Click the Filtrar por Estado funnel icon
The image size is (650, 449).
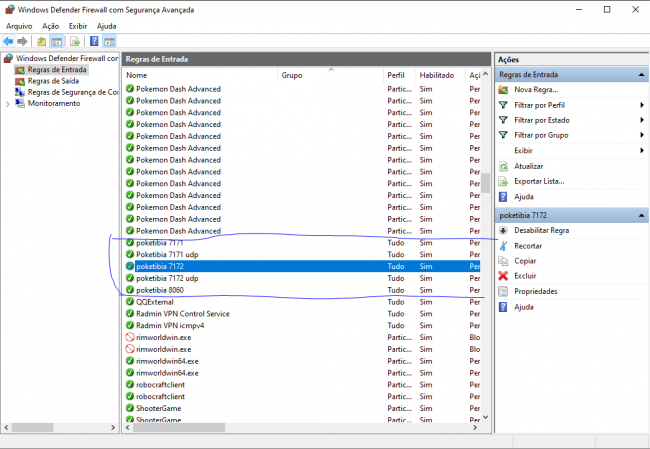pos(503,120)
